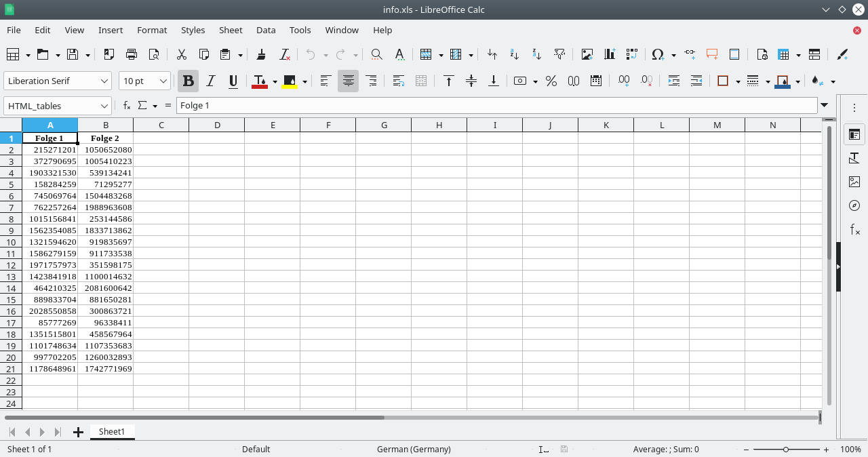Open sidebar Gallery panel icon

click(854, 182)
